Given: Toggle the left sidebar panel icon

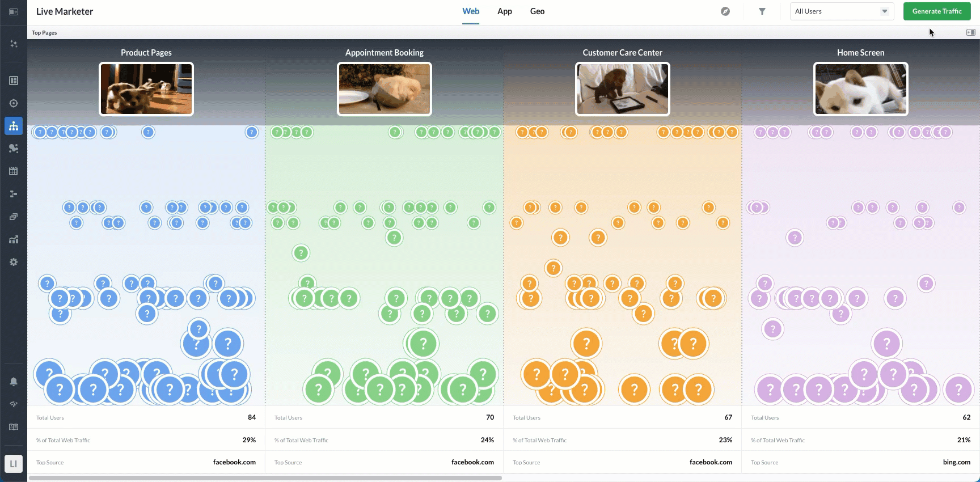Looking at the screenshot, I should pos(14,11).
